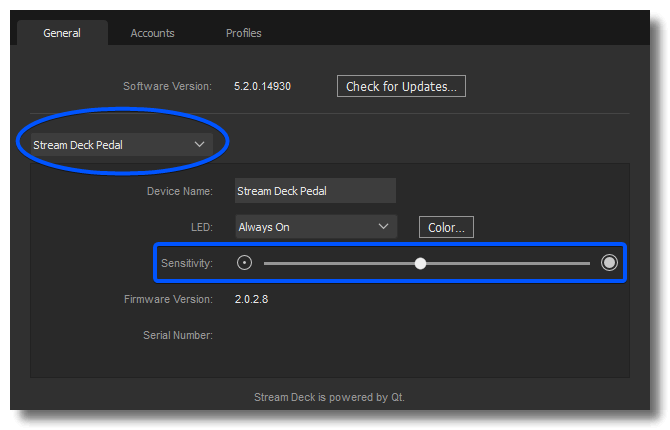Click the Check for Updates button

point(401,86)
